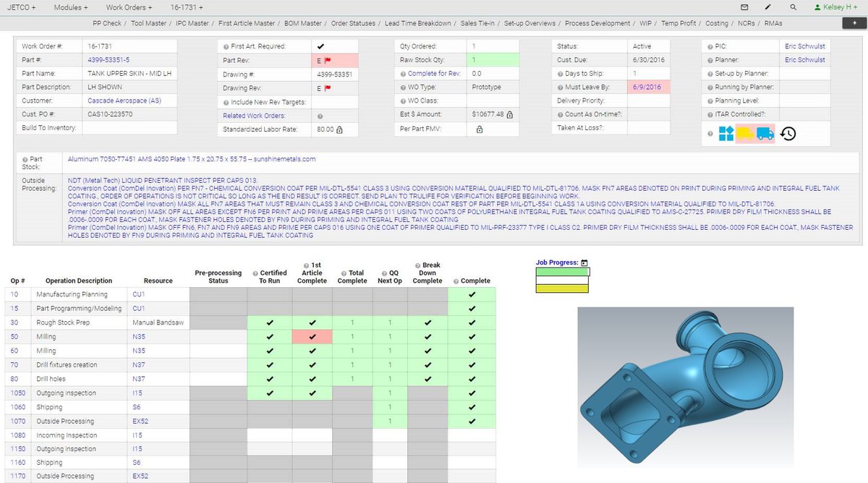This screenshot has height=483, width=868.
Task: Select the blue truck icon
Action: pyautogui.click(x=765, y=134)
